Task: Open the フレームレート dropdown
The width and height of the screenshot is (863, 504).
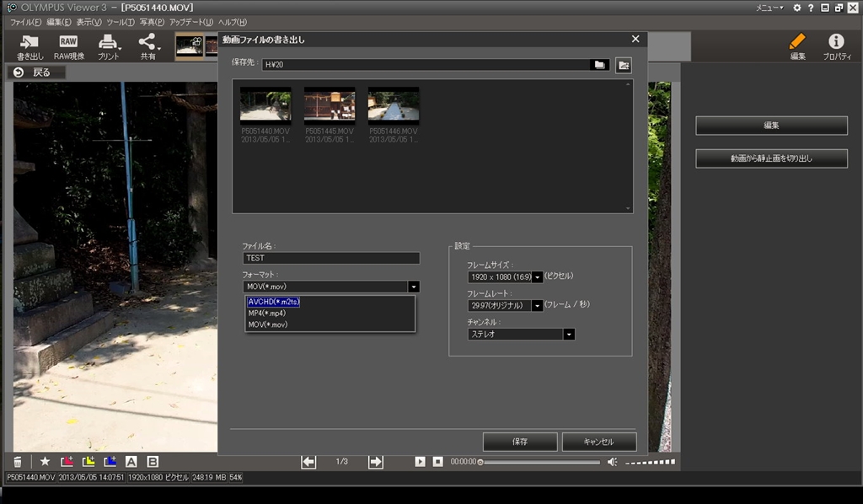Action: 537,305
